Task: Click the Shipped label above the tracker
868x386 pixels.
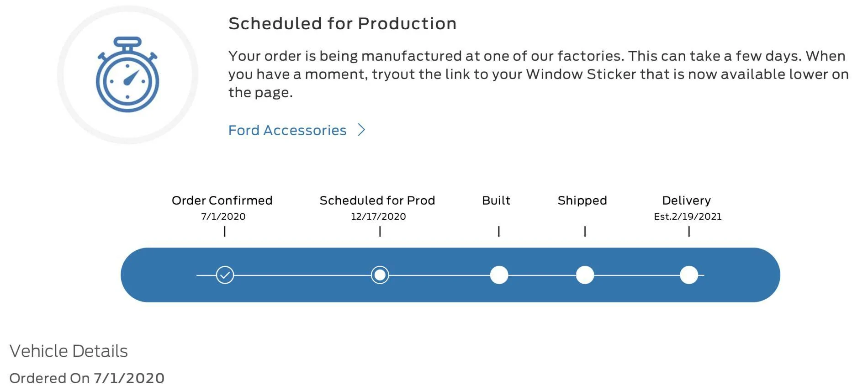Action: pyautogui.click(x=582, y=201)
